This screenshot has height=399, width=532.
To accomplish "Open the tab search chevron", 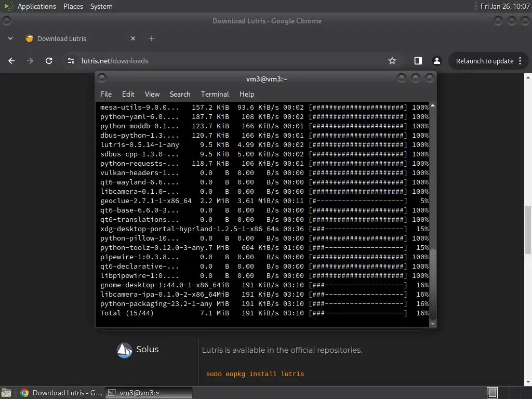I will [x=10, y=38].
